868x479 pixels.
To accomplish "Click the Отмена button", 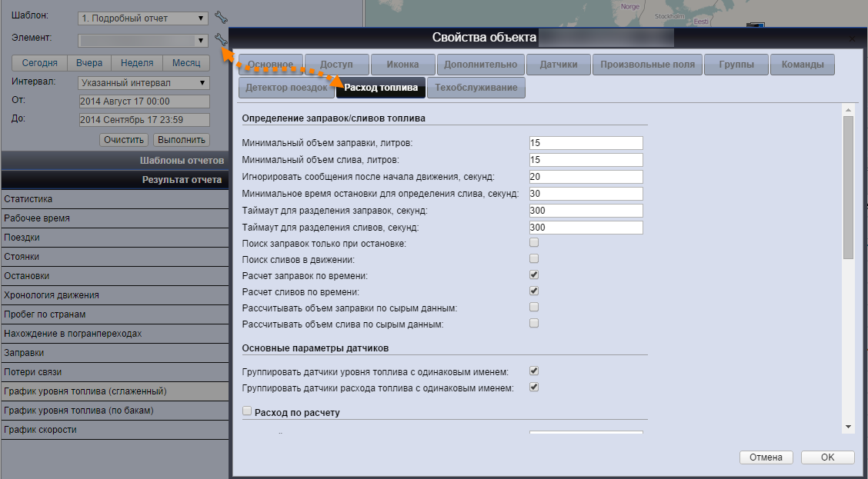I will pyautogui.click(x=766, y=457).
